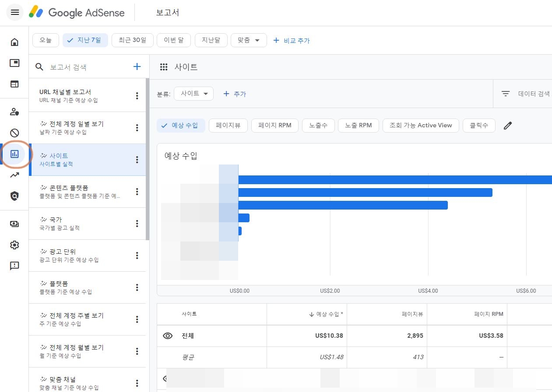Open more options for 전체 계정 일별 보기

(x=137, y=128)
